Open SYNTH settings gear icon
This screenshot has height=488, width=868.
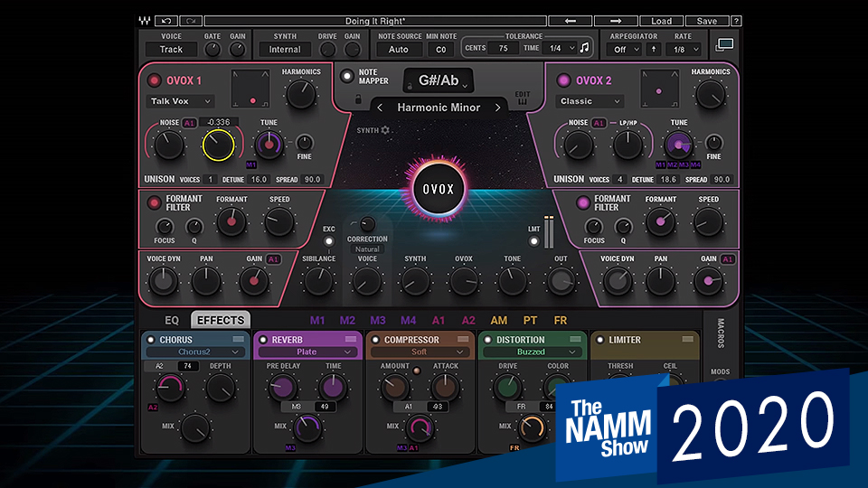pos(385,130)
